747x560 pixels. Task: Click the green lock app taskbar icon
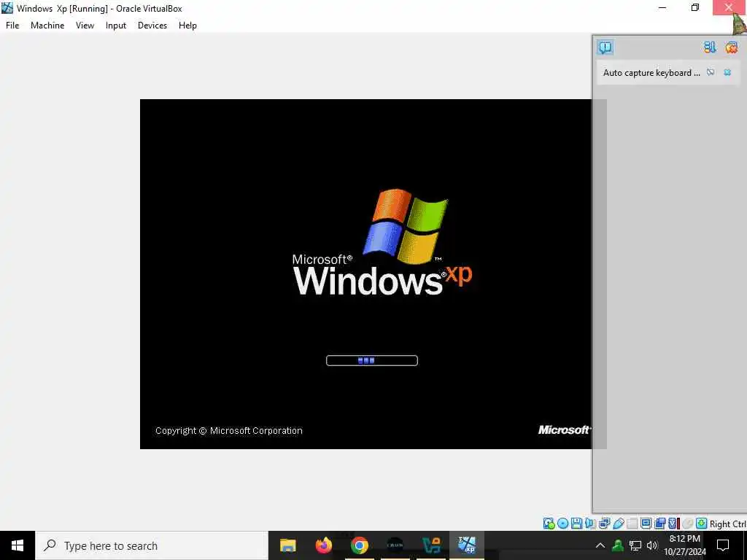(431, 545)
